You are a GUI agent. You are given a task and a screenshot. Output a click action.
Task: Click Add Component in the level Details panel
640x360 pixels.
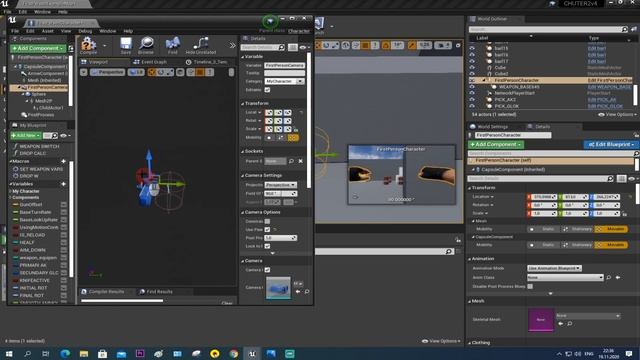(x=496, y=144)
